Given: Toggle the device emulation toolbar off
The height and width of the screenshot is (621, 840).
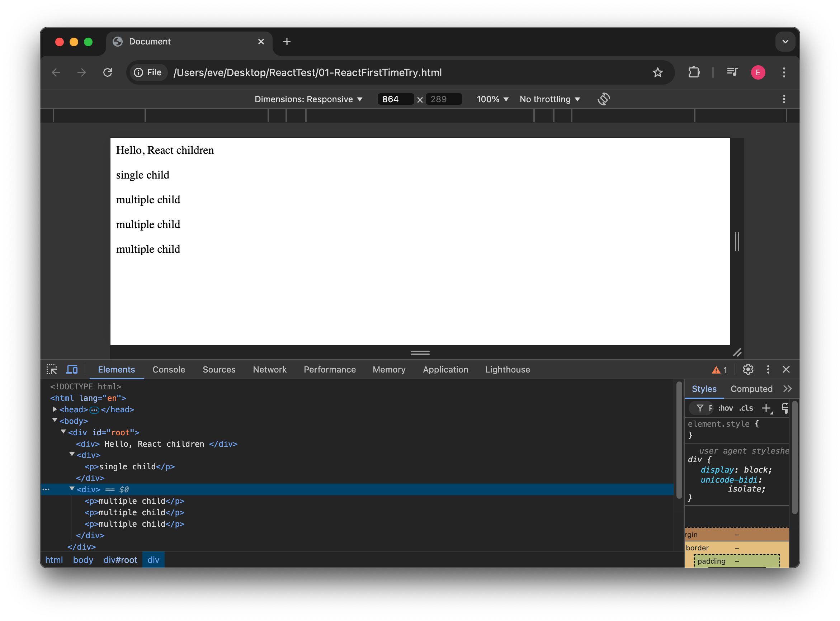Looking at the screenshot, I should tap(71, 370).
